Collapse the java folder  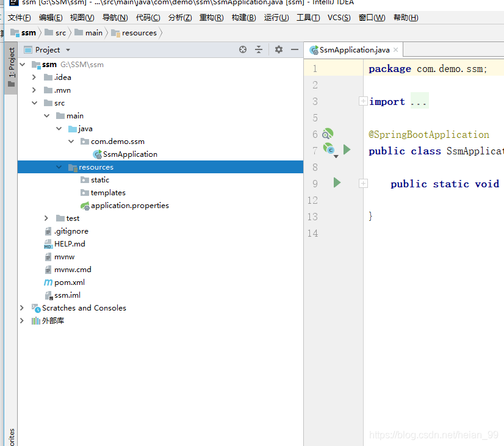pyautogui.click(x=59, y=129)
